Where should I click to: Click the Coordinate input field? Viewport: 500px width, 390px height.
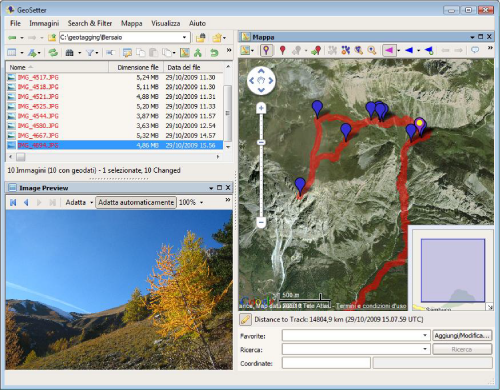[326, 363]
